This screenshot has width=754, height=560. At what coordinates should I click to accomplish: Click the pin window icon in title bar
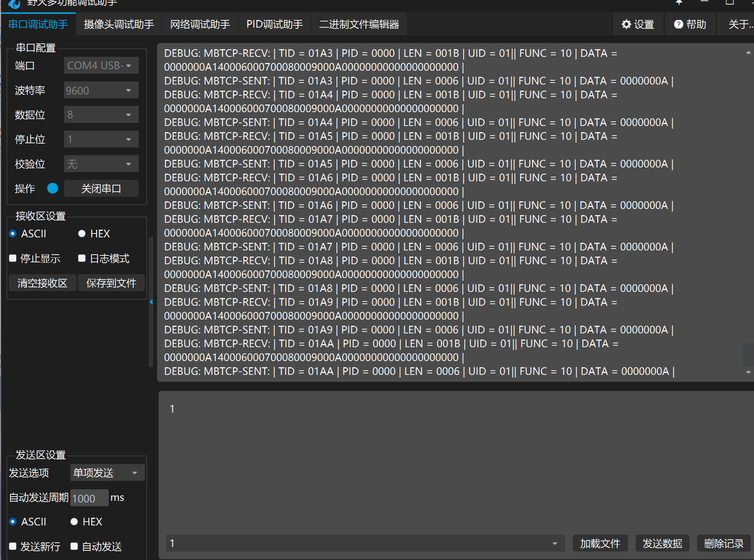click(x=679, y=2)
